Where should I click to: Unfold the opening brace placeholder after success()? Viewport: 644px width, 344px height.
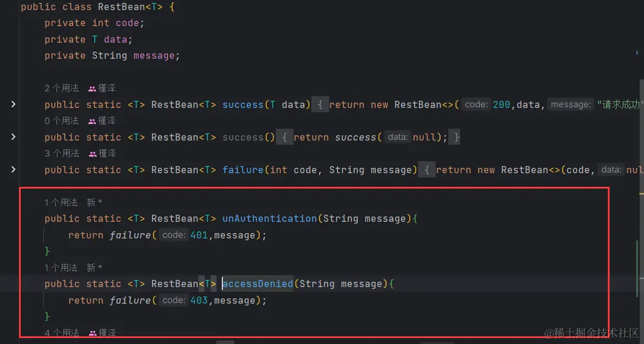[285, 137]
